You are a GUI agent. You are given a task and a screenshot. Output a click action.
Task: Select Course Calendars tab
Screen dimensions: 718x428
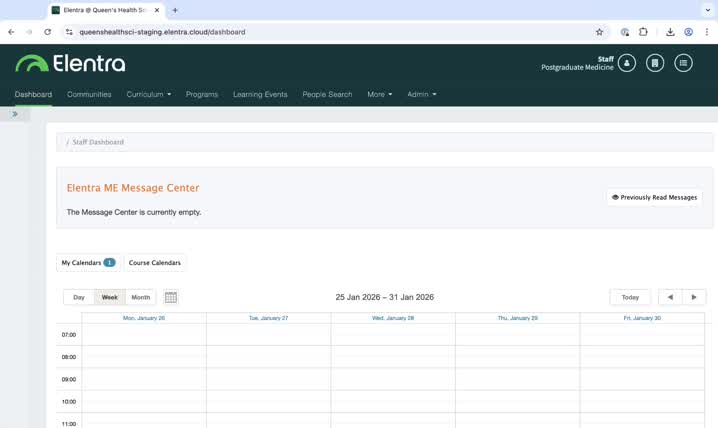point(155,263)
